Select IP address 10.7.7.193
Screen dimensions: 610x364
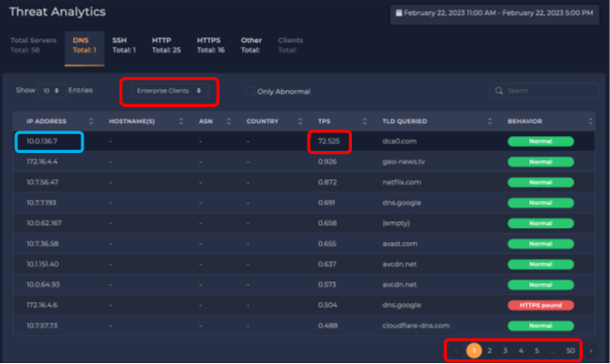(41, 203)
